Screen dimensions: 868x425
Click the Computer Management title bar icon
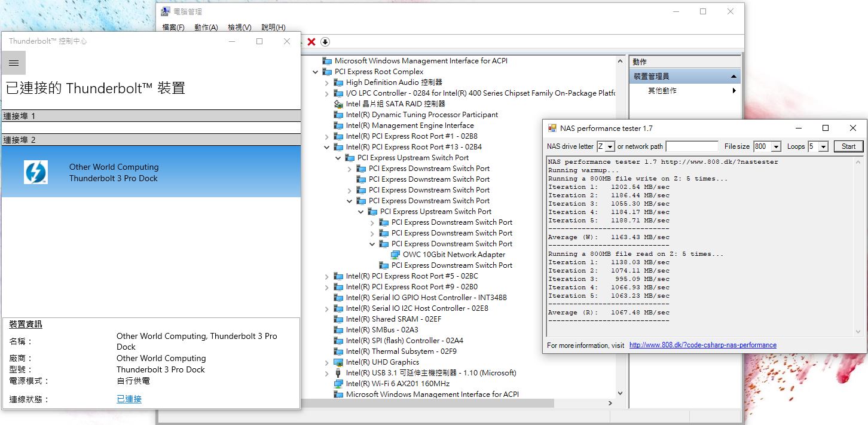click(x=166, y=11)
